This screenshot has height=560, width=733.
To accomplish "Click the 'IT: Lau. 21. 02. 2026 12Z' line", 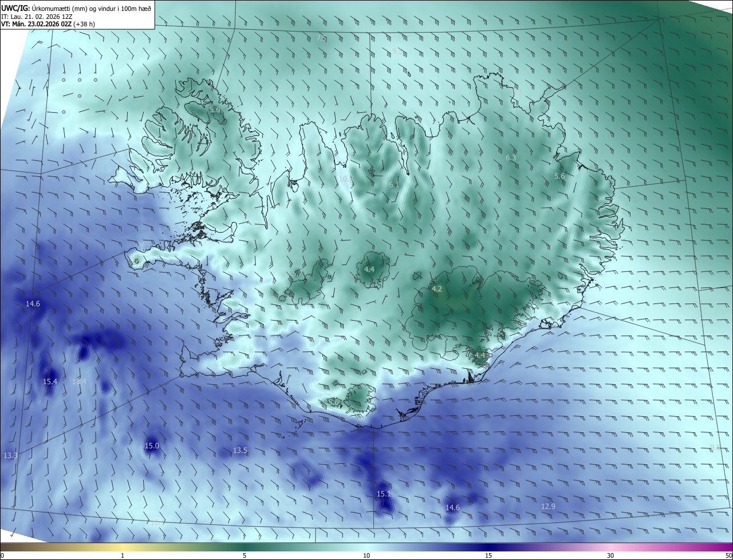I will click(37, 17).
